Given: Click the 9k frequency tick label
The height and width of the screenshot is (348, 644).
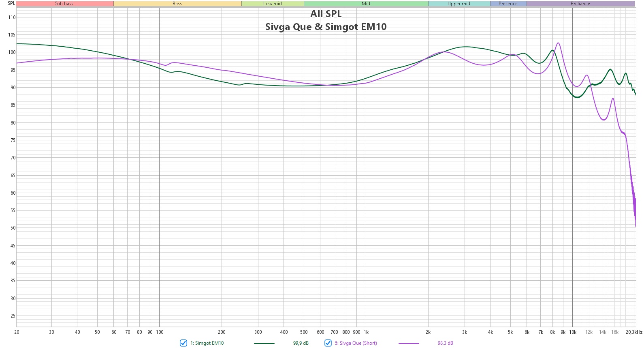Looking at the screenshot, I should click(563, 332).
